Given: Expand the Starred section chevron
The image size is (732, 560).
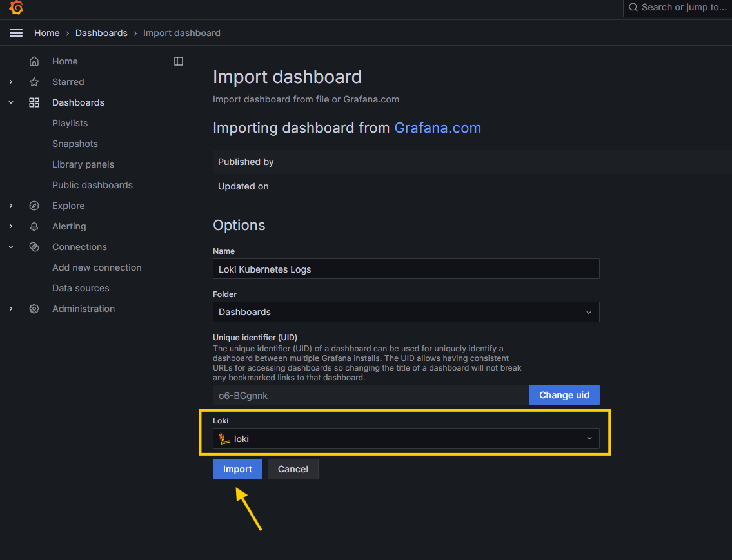Looking at the screenshot, I should (11, 82).
